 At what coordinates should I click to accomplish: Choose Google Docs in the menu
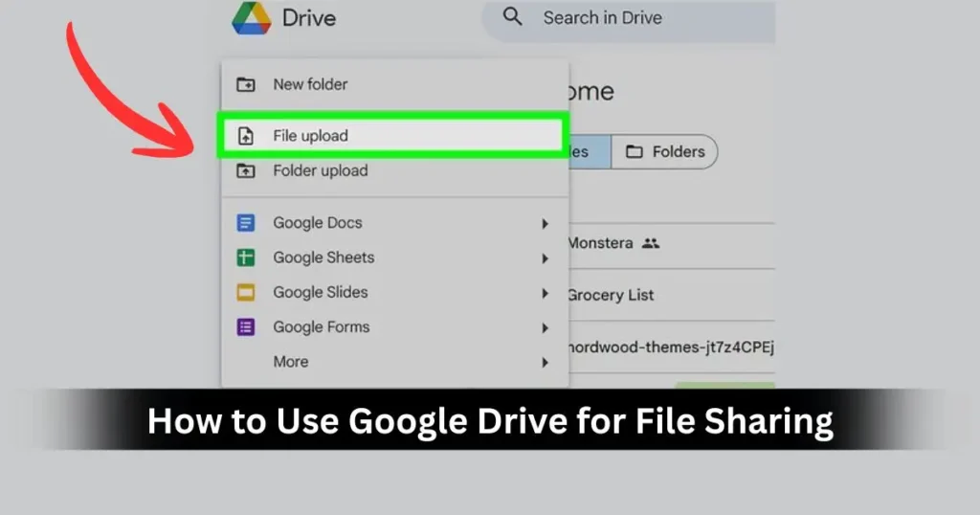click(395, 223)
